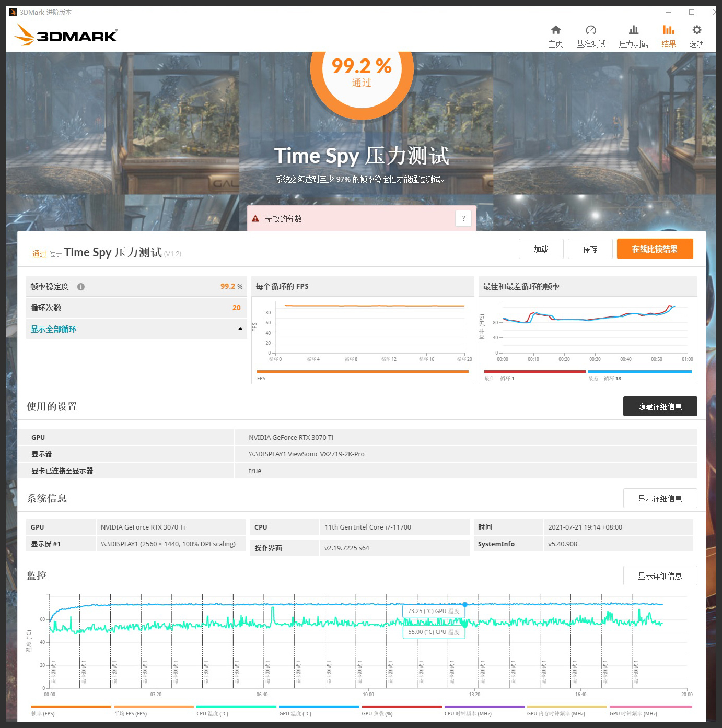Image resolution: width=722 pixels, height=728 pixels.
Task: Toggle the CPU 温度 (°C) legend
Action: click(236, 711)
